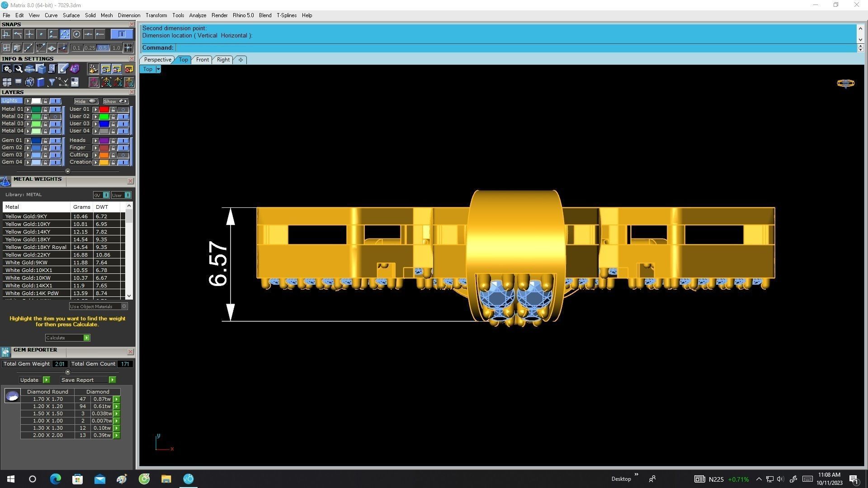The image size is (868, 488).
Task: Switch to the Perspective viewport tab
Action: click(157, 60)
